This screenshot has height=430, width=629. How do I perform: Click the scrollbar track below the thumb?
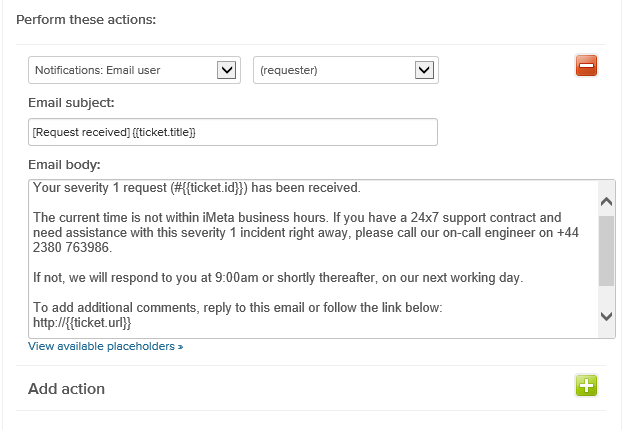606,298
